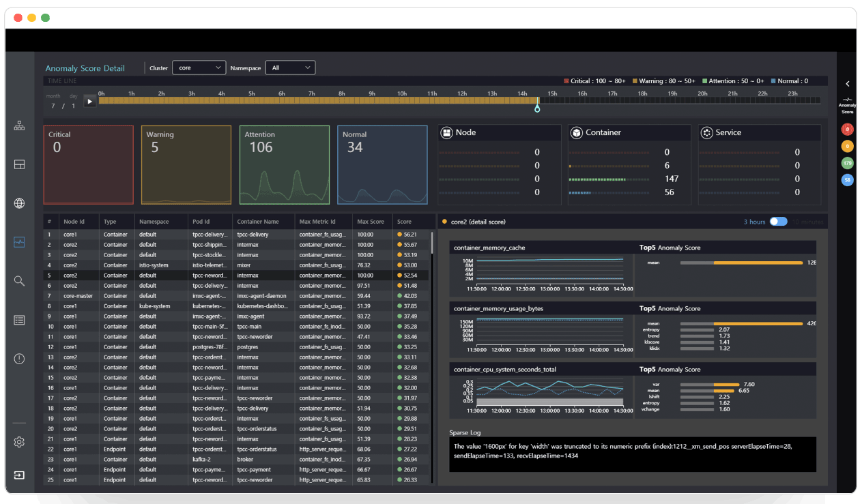Click the timeline position marker
Screen dimensions: 862x504
coord(537,106)
